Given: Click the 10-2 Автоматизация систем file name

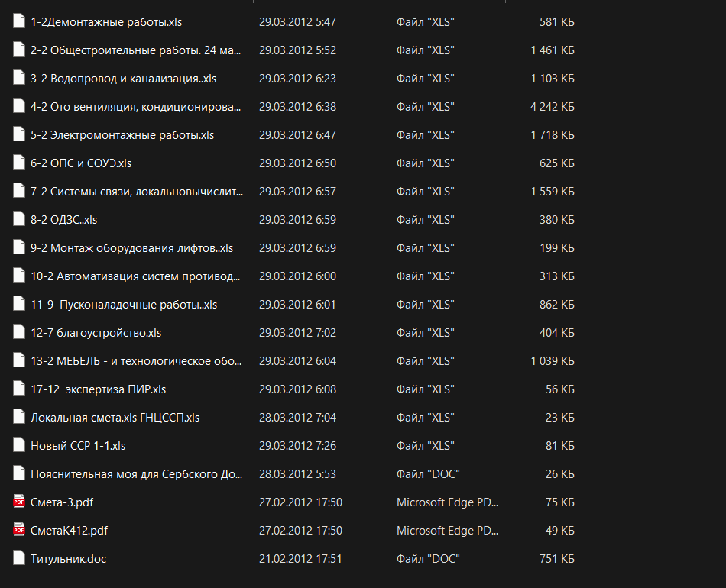Looking at the screenshot, I should (135, 276).
